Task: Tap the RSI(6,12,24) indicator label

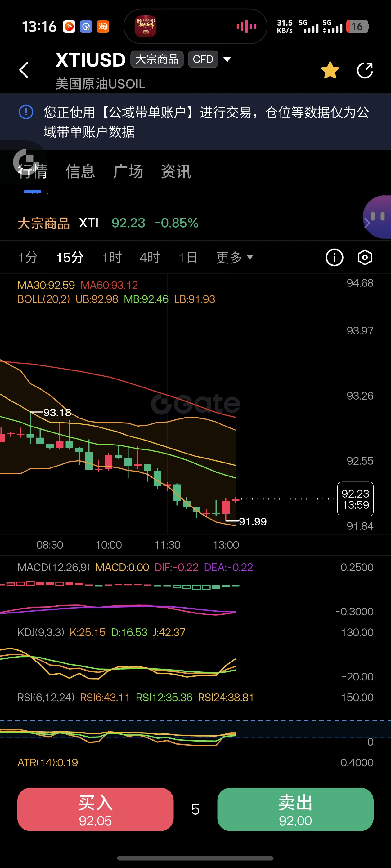Action: (x=46, y=697)
